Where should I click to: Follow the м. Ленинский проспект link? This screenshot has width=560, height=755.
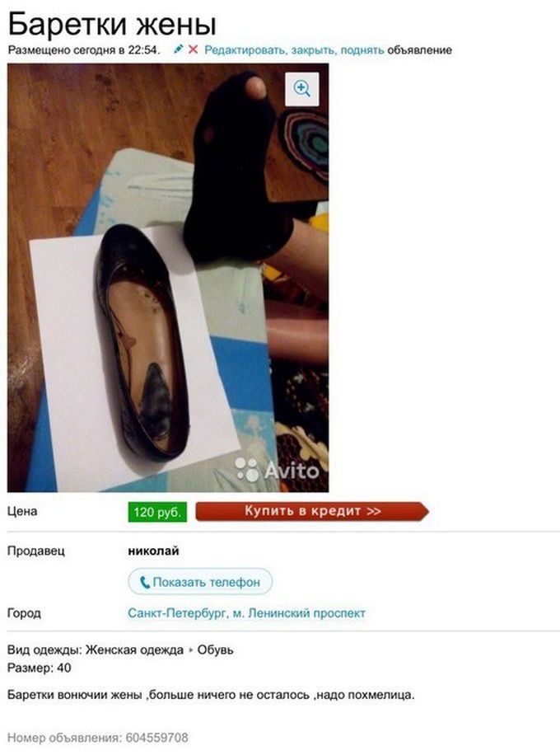[299, 613]
